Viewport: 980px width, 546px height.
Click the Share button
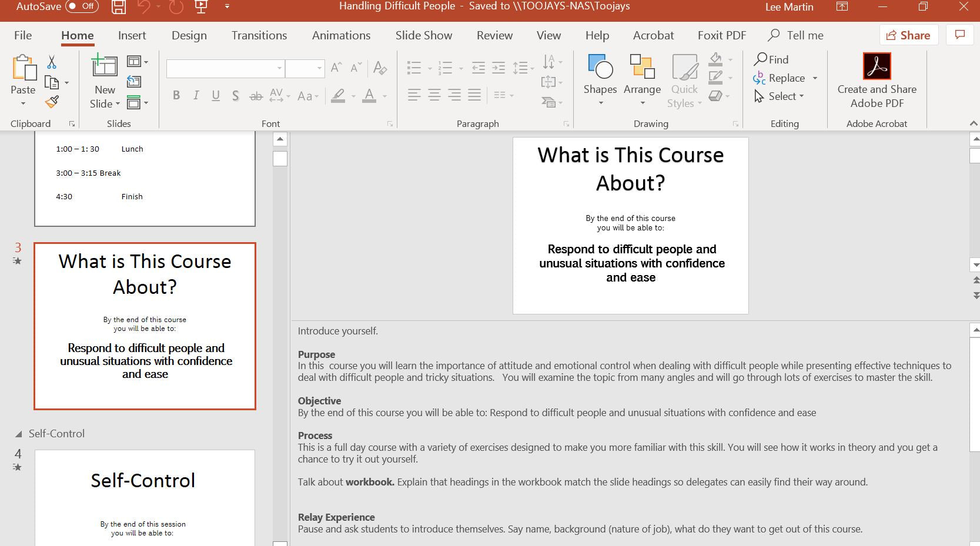[x=908, y=35]
